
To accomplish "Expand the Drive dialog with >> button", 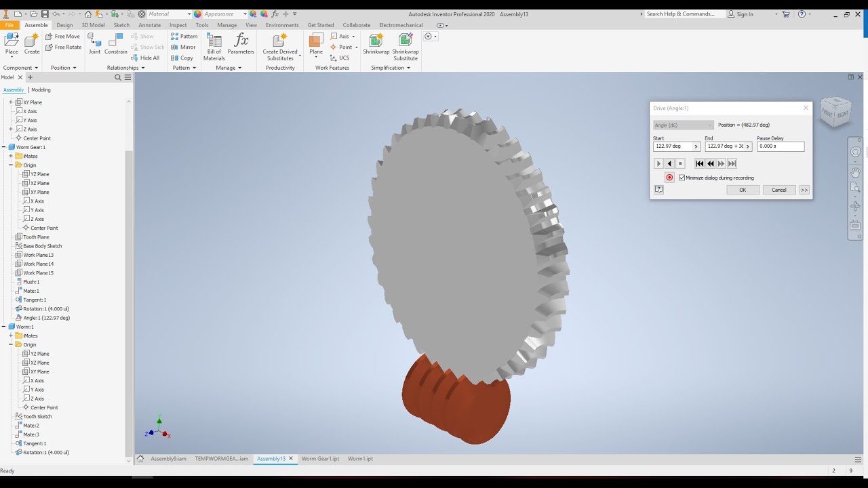I will click(804, 190).
